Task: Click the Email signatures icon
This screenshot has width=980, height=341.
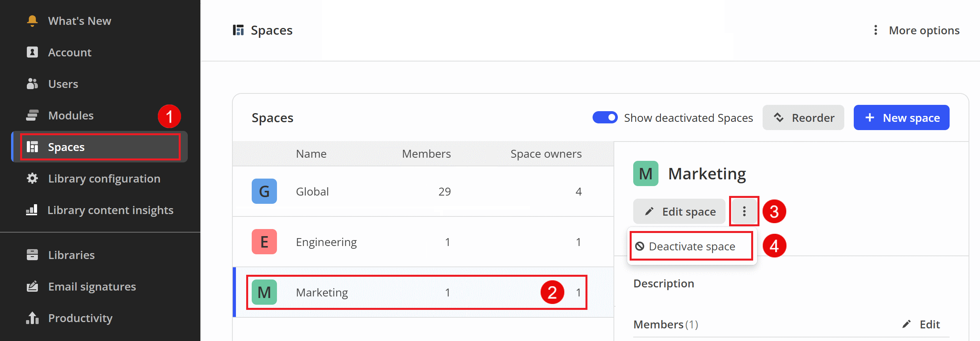Action: pos(32,286)
